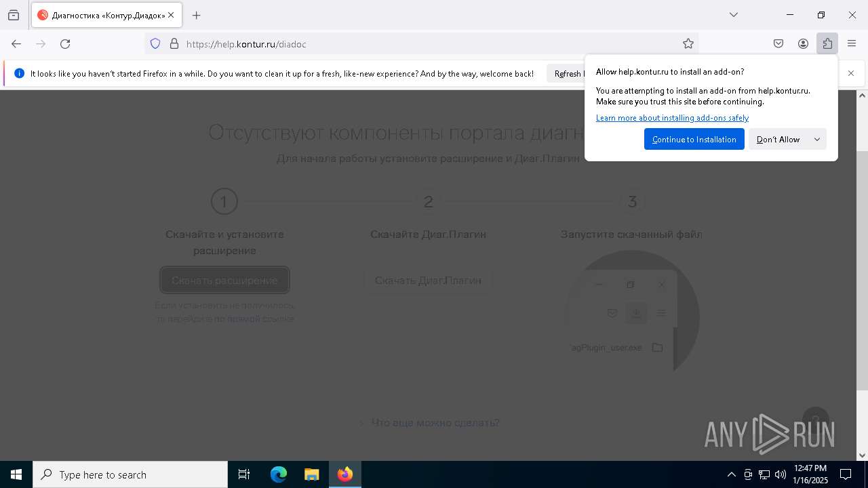Open the volume speaker tray icon
Screen dimensions: 868x488
coord(781,474)
